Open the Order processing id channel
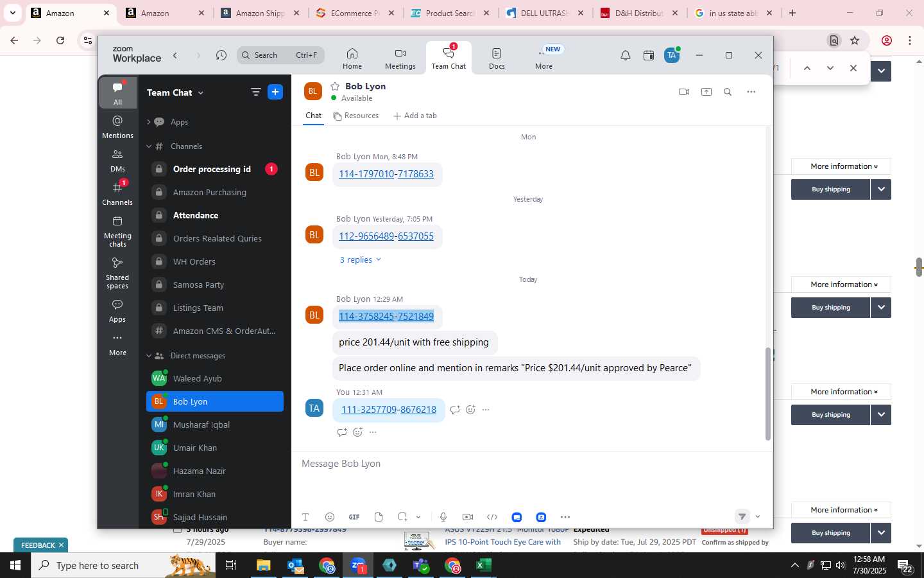 [215, 170]
